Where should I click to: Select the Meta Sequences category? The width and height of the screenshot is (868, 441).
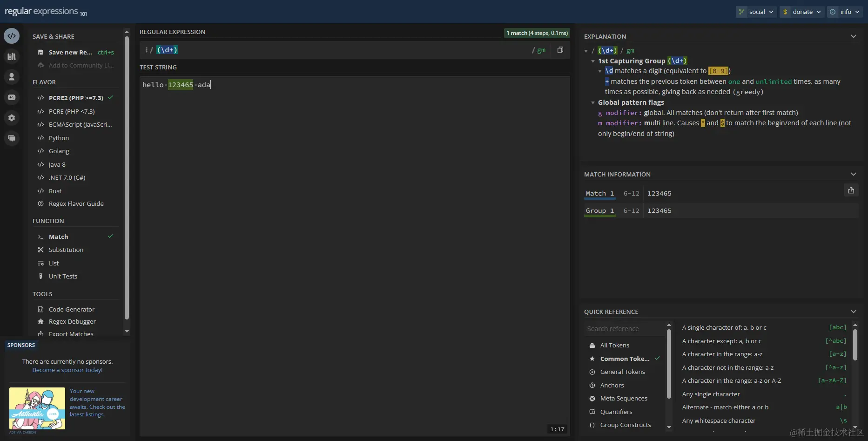point(624,398)
